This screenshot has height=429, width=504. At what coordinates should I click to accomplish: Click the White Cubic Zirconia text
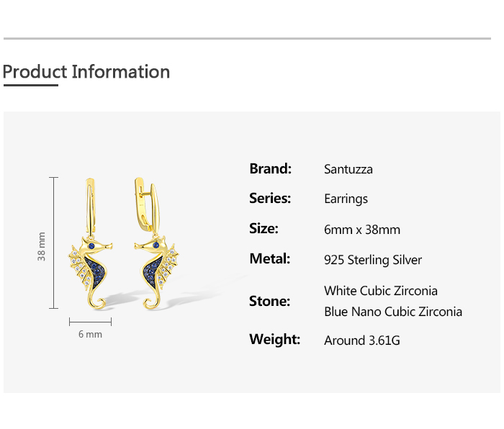click(x=381, y=291)
